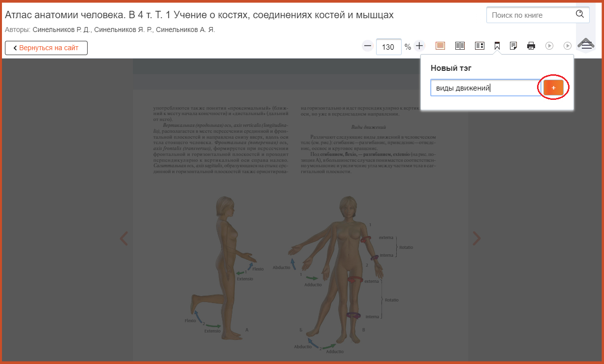Select single page view mode
Screen dimensions: 604x364
coord(440,46)
